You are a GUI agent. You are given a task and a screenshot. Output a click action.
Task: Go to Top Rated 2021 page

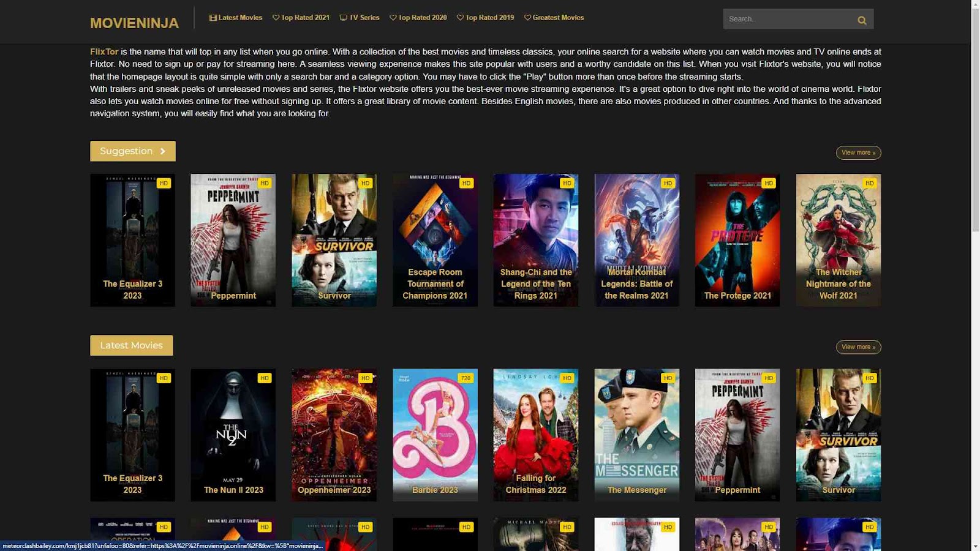pos(301,18)
